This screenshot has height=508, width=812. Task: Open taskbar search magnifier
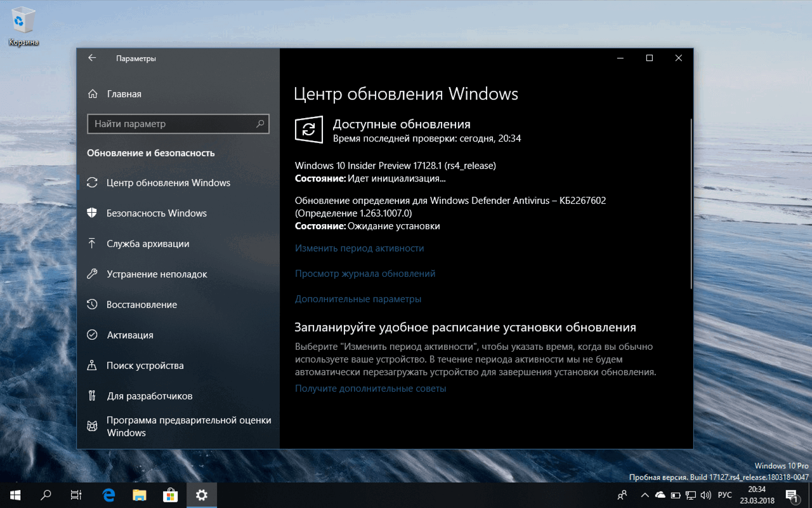pyautogui.click(x=46, y=495)
